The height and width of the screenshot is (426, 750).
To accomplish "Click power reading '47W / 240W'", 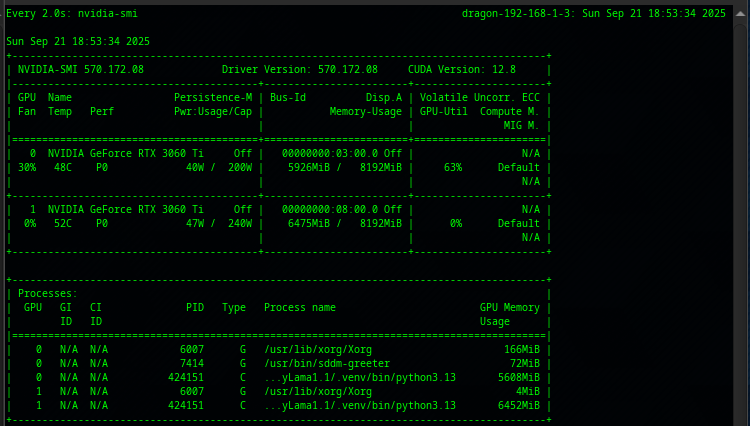I will [x=219, y=223].
